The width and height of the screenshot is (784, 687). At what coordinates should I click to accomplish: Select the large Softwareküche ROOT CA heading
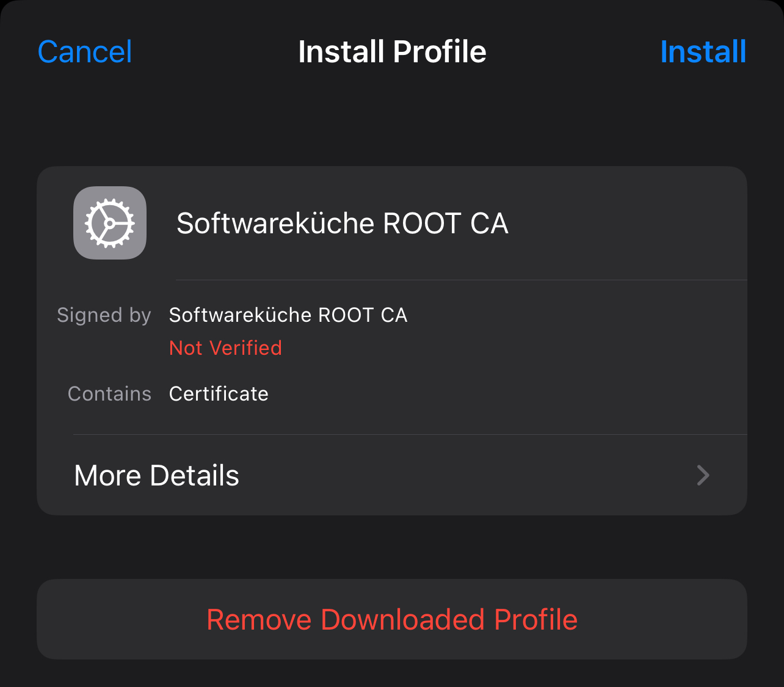342,224
